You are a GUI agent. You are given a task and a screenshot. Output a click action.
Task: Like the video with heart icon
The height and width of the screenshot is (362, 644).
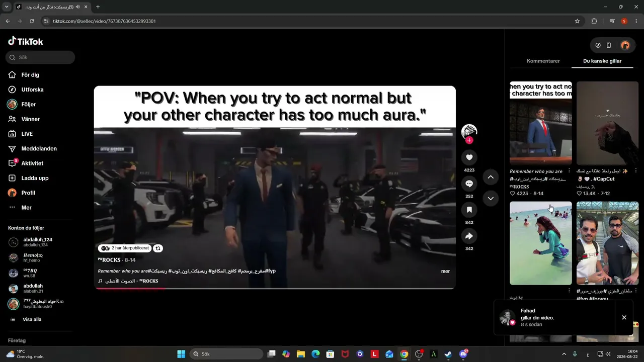click(469, 157)
